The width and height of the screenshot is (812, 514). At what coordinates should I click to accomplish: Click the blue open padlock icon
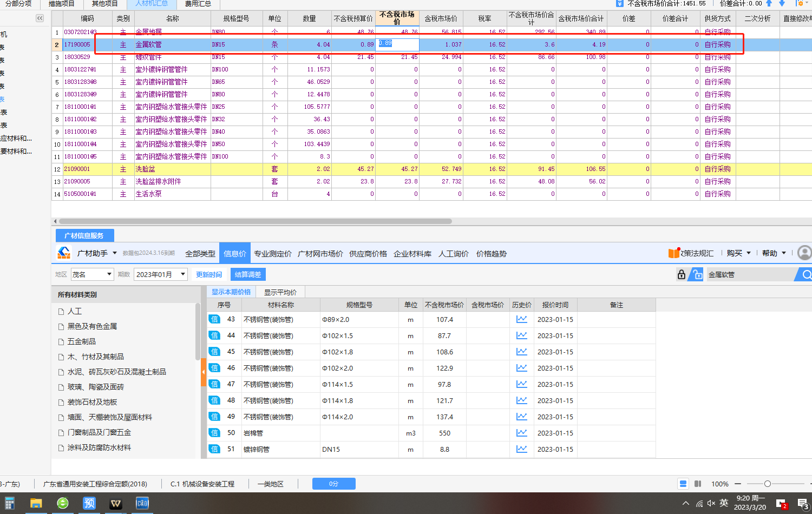point(698,274)
